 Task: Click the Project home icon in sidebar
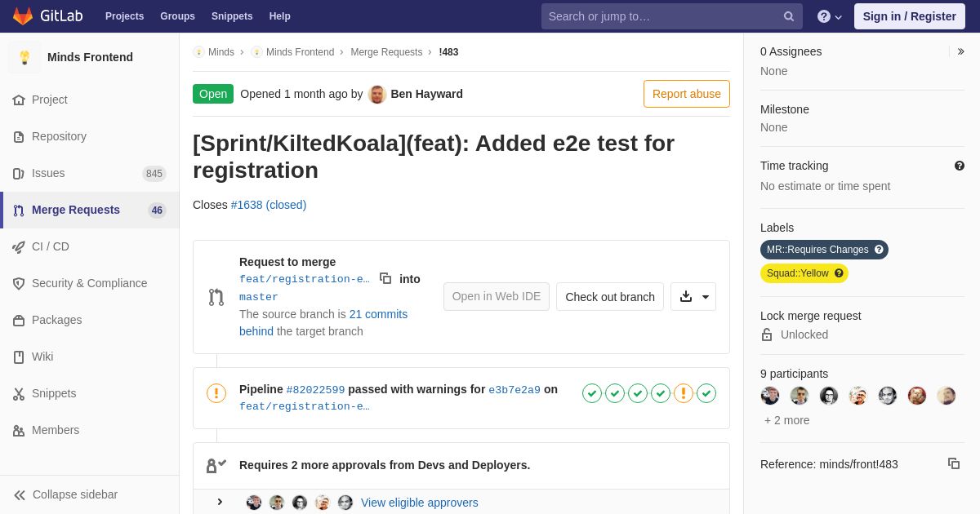(19, 100)
